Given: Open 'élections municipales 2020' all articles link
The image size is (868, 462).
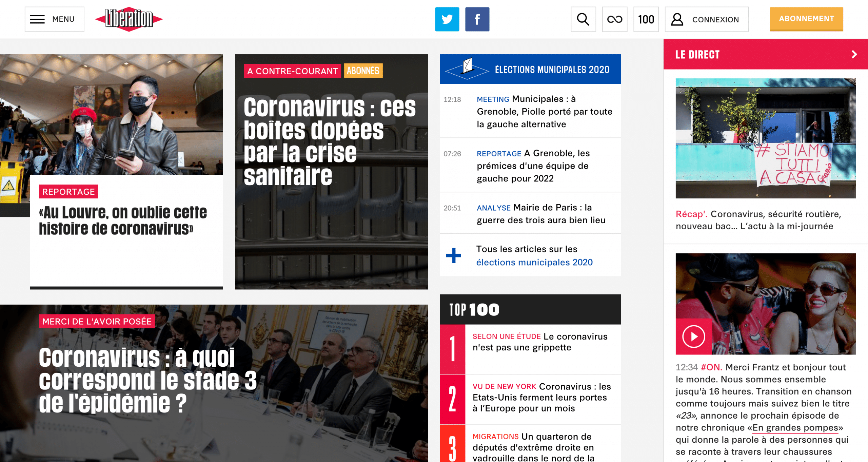Looking at the screenshot, I should (x=534, y=262).
